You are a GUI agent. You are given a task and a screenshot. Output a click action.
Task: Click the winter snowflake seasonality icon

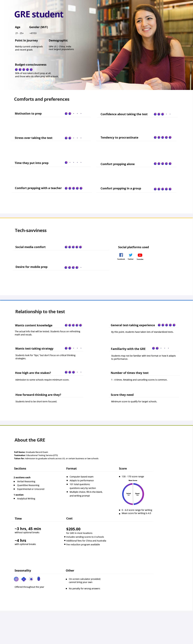(x=16, y=579)
